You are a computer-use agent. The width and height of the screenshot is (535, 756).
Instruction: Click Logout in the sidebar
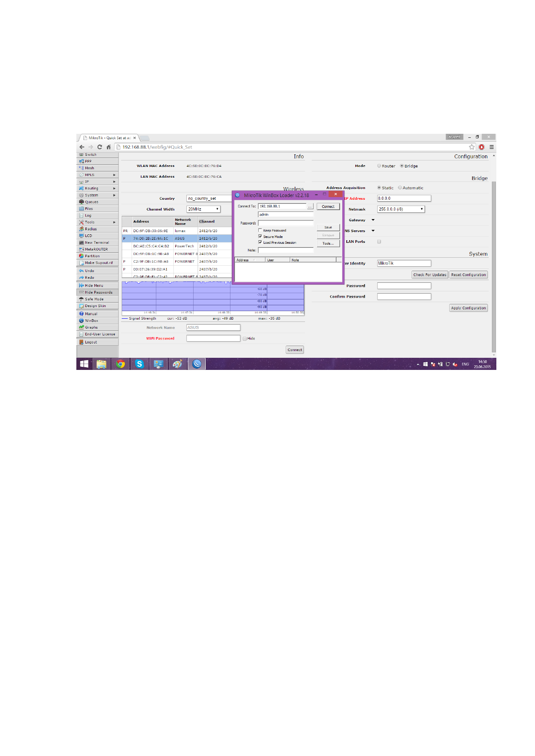[x=97, y=342]
